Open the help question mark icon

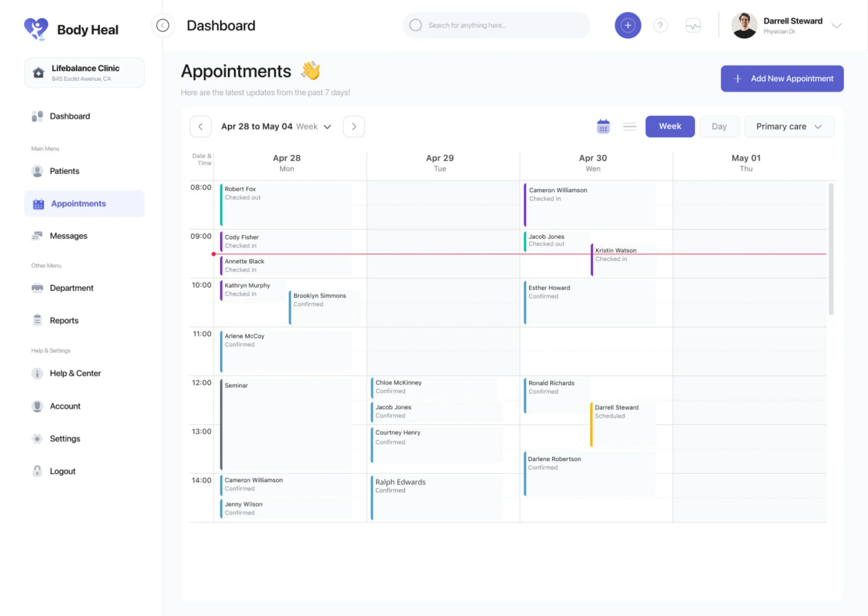pos(660,25)
